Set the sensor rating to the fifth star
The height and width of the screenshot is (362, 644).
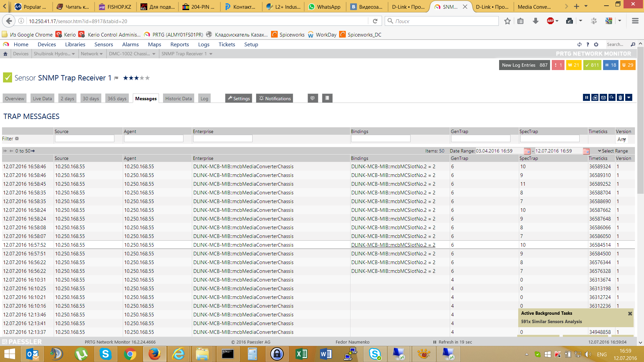tap(148, 78)
